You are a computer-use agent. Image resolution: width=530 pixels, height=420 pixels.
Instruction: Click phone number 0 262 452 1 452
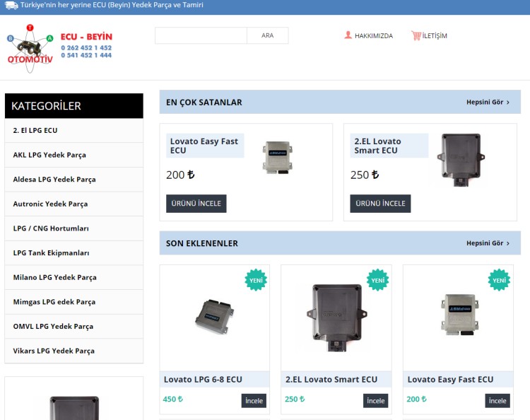pos(86,47)
